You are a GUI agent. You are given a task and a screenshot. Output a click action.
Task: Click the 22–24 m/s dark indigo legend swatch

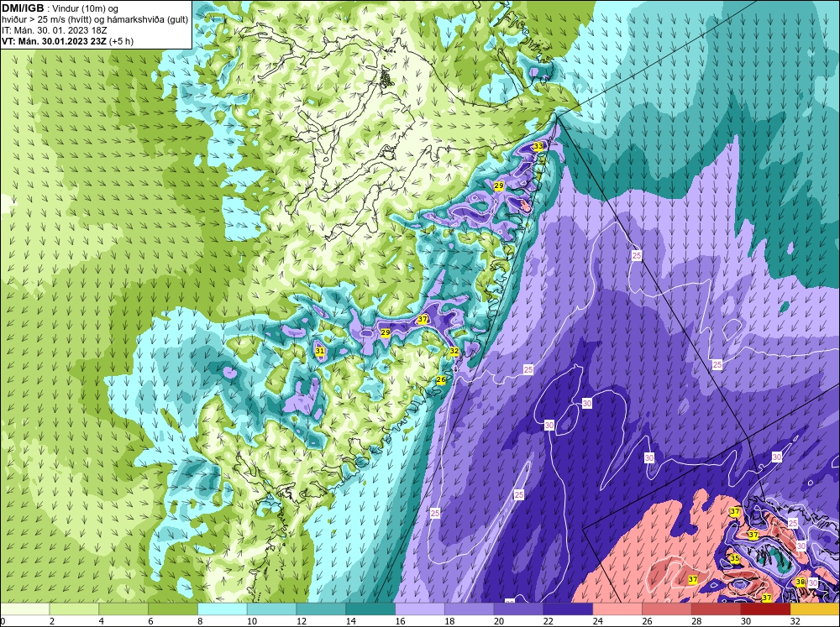click(x=568, y=609)
